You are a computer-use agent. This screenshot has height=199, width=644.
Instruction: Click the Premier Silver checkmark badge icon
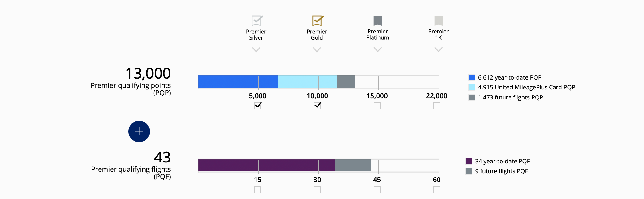point(256,21)
